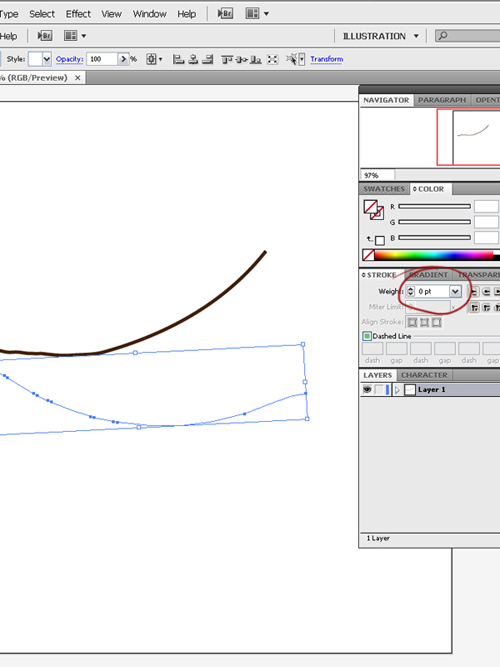Close the RGB/Preview document tab
The height and width of the screenshot is (667, 500).
[77, 77]
